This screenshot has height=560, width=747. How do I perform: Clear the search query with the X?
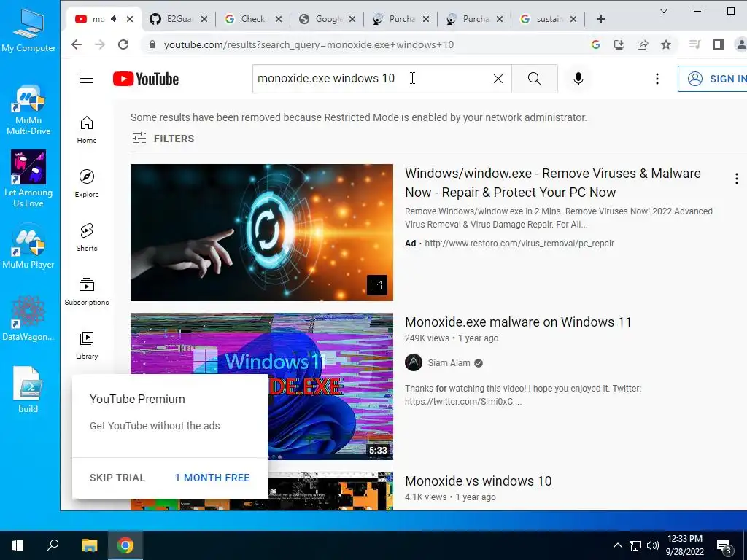tap(498, 79)
